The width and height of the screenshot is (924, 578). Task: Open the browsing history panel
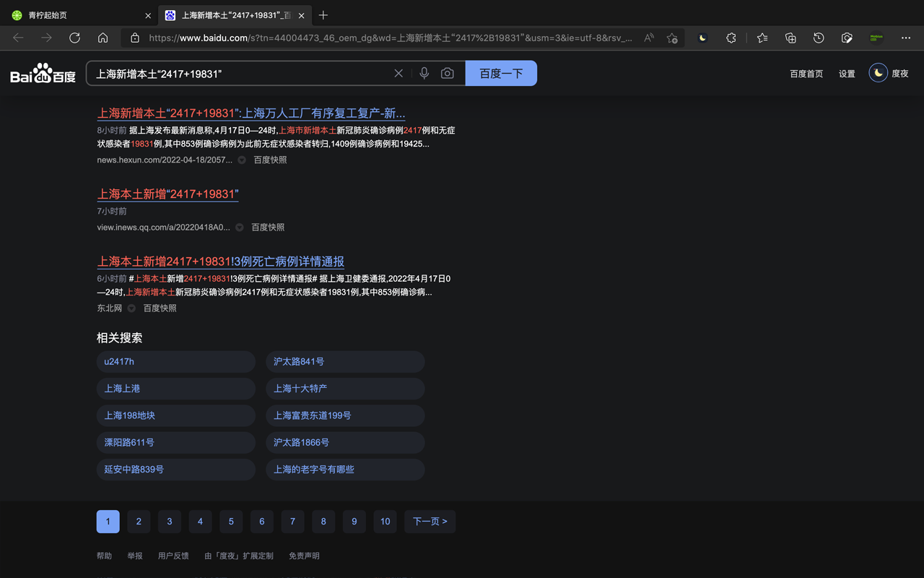819,38
